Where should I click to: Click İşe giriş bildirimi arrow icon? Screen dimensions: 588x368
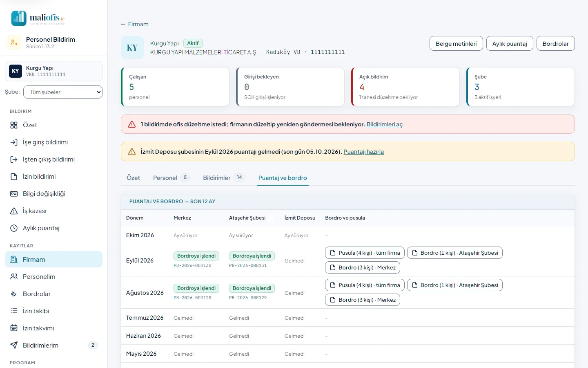14,142
